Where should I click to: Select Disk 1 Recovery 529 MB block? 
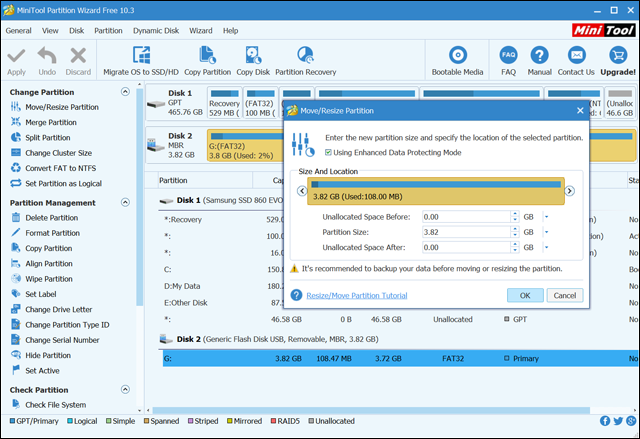click(x=224, y=102)
